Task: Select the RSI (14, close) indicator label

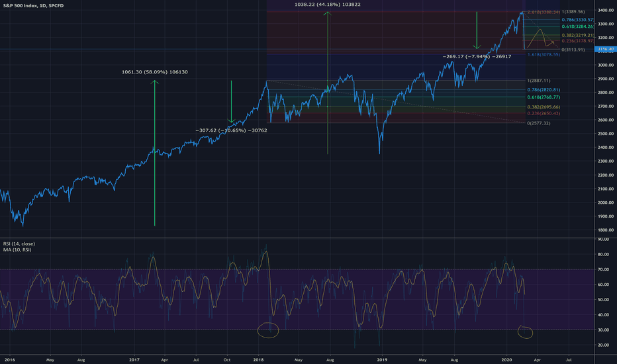Action: click(19, 244)
